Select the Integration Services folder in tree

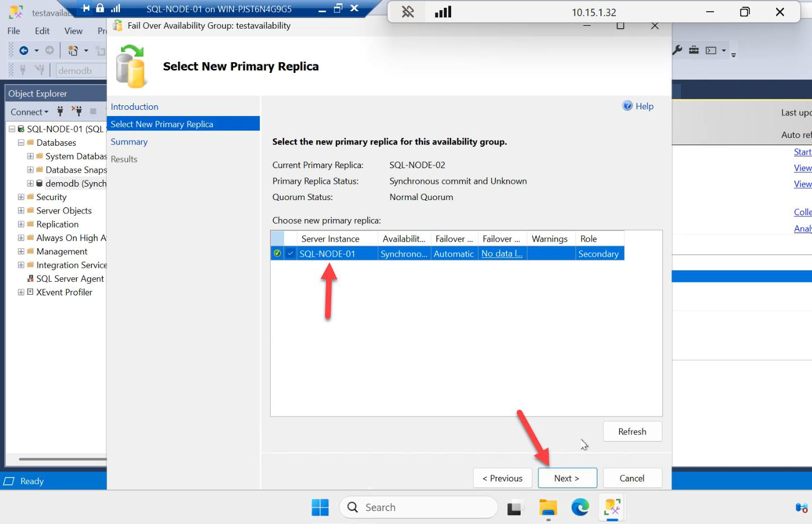pos(71,265)
